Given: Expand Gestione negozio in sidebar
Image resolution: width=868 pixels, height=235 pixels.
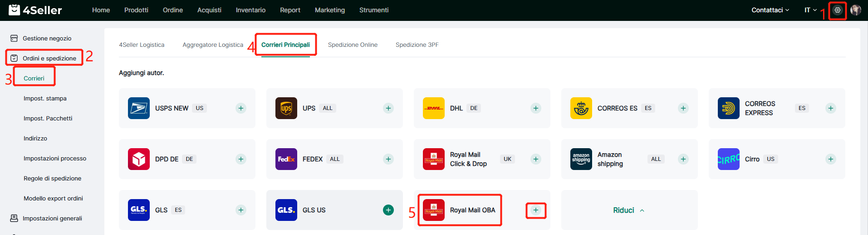Looking at the screenshot, I should pyautogui.click(x=47, y=38).
